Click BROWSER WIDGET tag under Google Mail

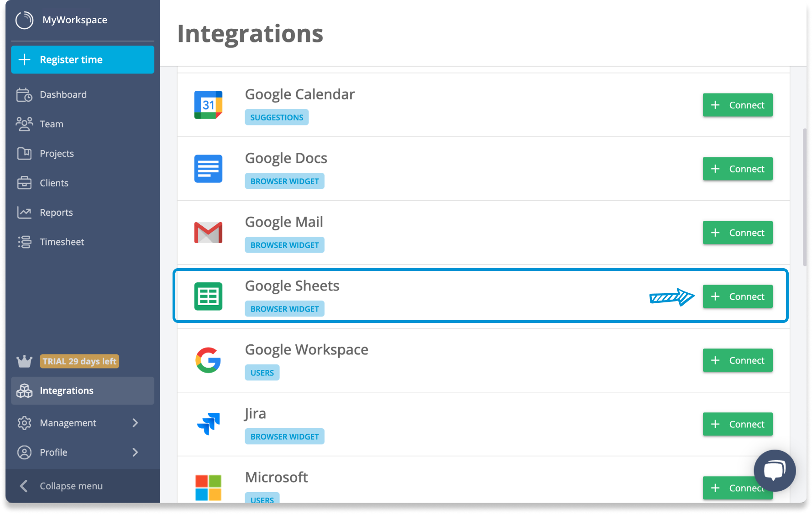pos(284,245)
